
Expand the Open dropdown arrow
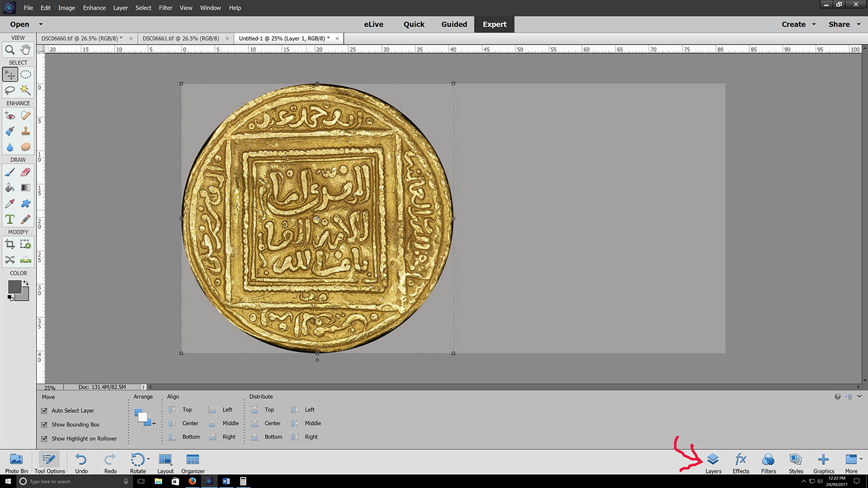point(41,24)
